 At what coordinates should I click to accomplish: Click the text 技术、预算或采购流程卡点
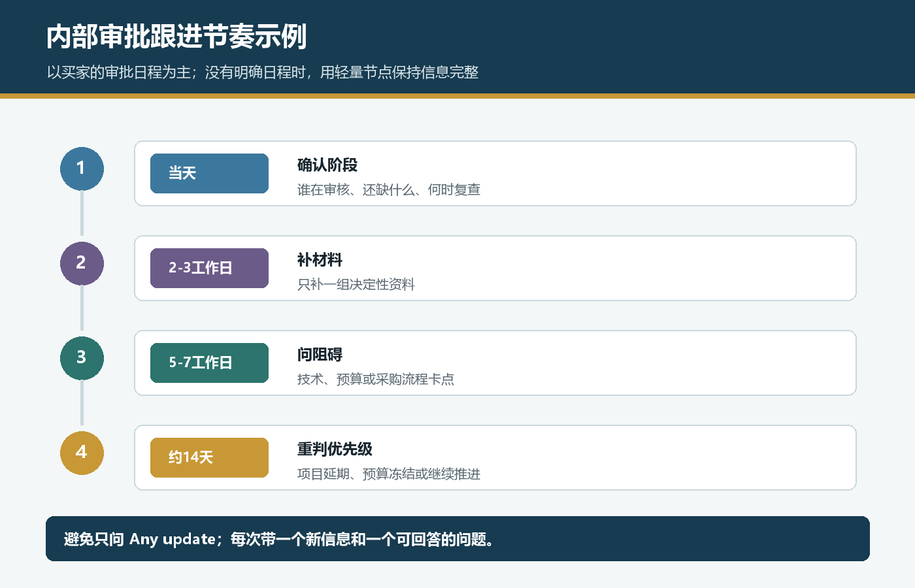376,379
